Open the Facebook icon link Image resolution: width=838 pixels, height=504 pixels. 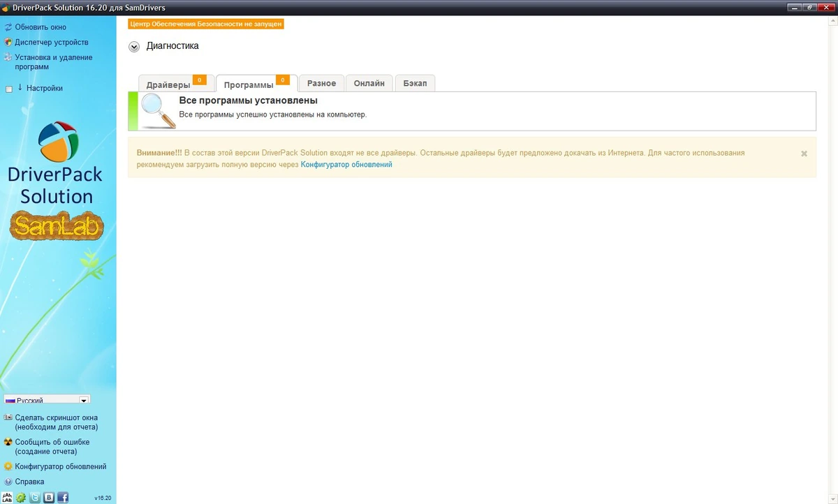coord(63,498)
